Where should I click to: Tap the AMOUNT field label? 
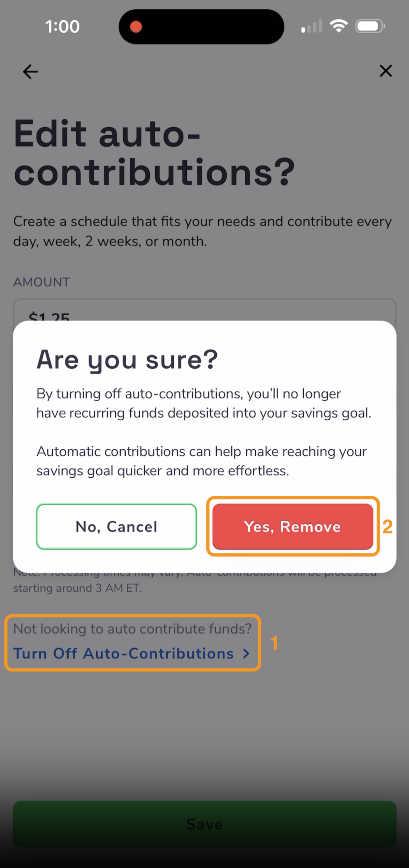pyautogui.click(x=41, y=282)
